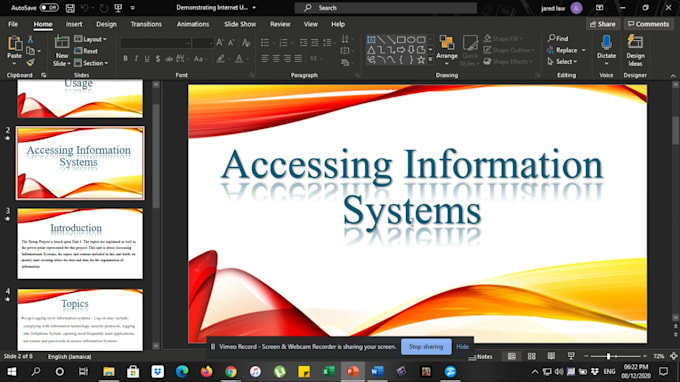The width and height of the screenshot is (680, 382).
Task: Switch to the Slide Show tab
Action: [x=240, y=24]
